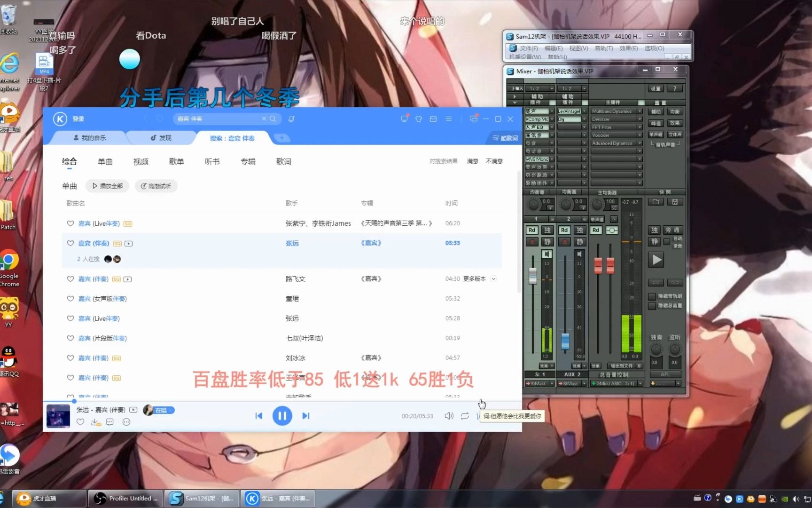Screen dimensions: 812x508
Task: Like the current playing song with heart icon
Action: click(80, 422)
